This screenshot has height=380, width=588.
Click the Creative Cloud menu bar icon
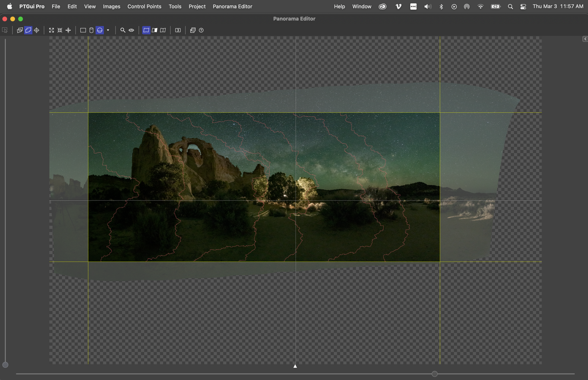click(382, 6)
